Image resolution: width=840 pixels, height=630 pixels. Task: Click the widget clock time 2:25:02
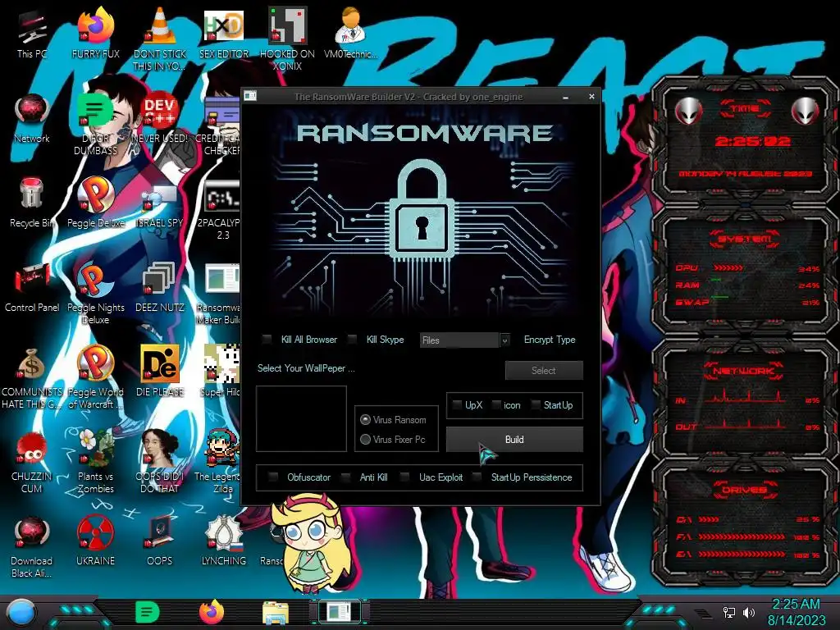752,141
